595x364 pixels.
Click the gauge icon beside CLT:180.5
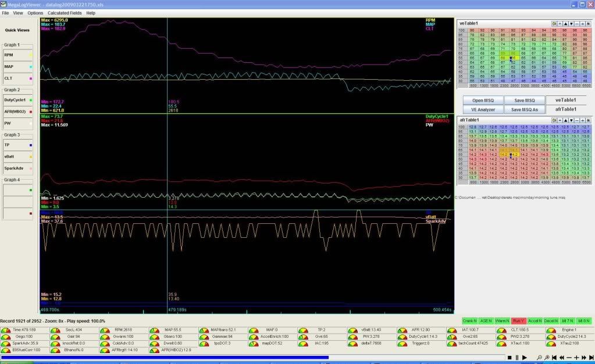tap(501, 330)
